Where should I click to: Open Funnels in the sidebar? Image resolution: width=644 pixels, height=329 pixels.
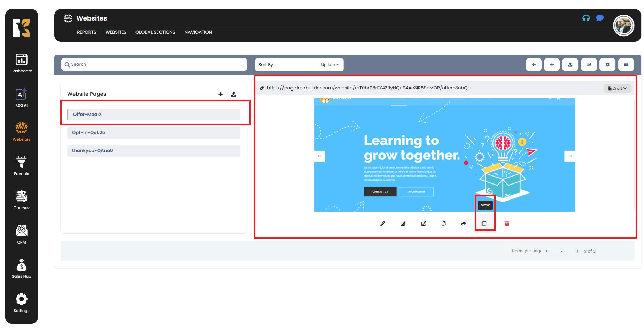point(22,166)
